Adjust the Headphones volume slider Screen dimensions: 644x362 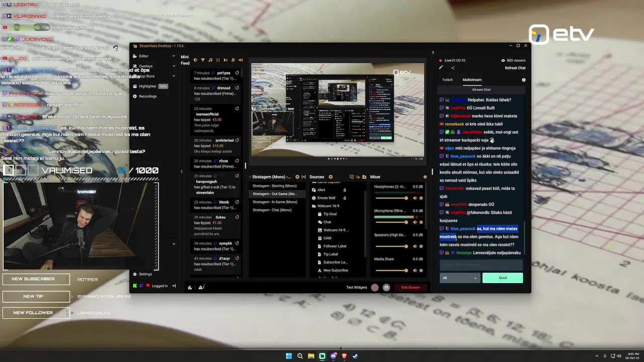pyautogui.click(x=391, y=198)
